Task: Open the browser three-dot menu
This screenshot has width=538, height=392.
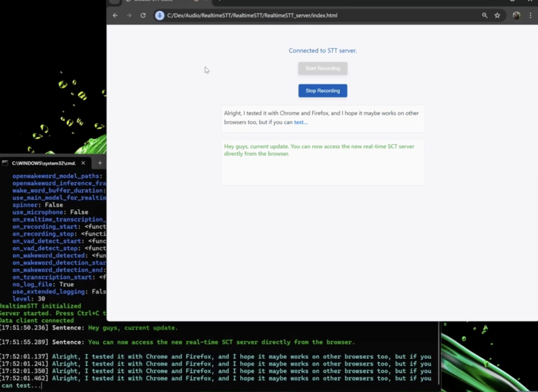Action: point(531,15)
